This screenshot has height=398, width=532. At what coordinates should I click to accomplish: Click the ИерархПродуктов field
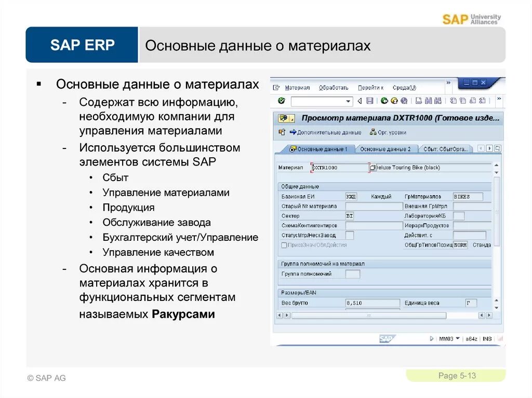472,225
